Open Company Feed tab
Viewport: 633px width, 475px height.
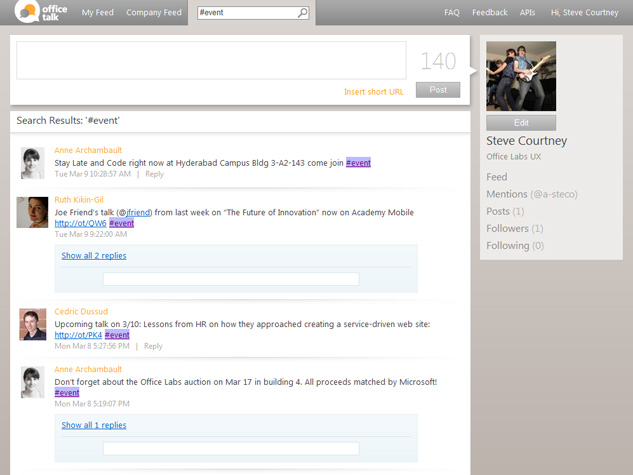click(x=154, y=13)
